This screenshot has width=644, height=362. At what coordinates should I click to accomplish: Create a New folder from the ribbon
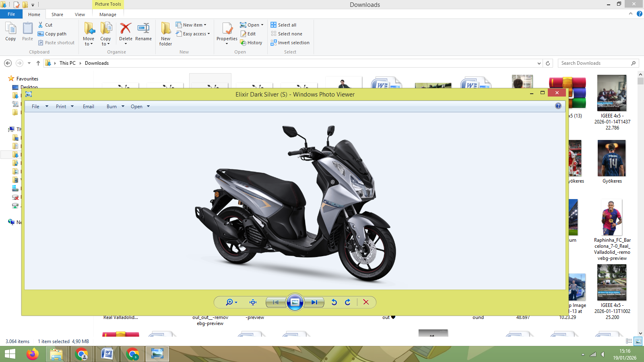pyautogui.click(x=165, y=34)
